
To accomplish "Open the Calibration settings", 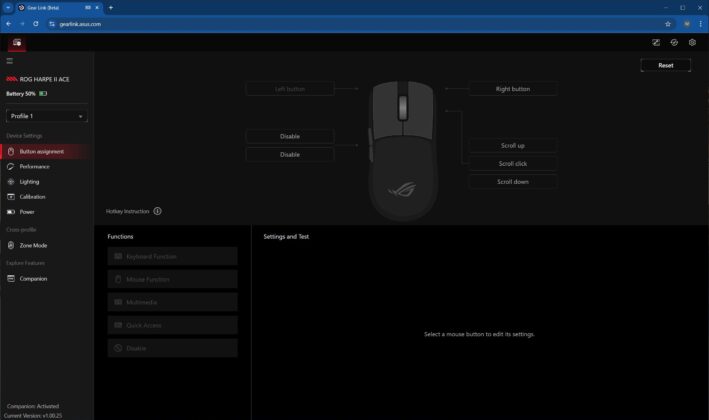I will pyautogui.click(x=47, y=197).
